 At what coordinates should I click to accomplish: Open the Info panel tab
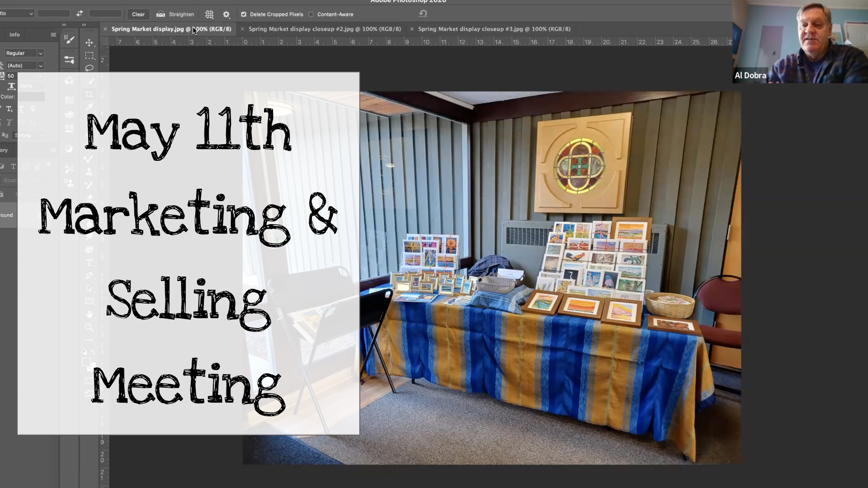point(14,34)
